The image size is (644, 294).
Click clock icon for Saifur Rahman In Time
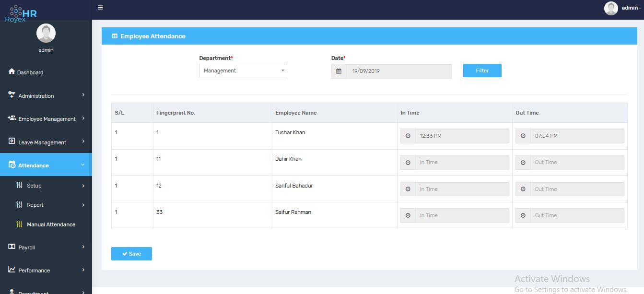pos(408,215)
